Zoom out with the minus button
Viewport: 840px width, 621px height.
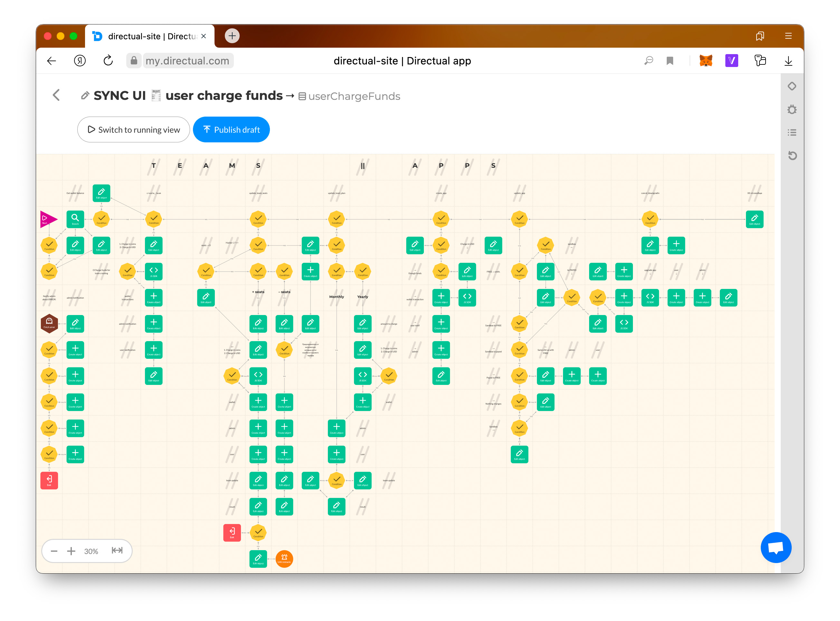click(x=54, y=551)
